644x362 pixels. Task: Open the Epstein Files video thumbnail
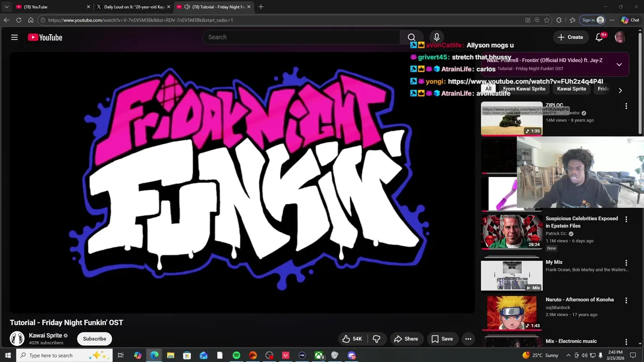pyautogui.click(x=512, y=232)
